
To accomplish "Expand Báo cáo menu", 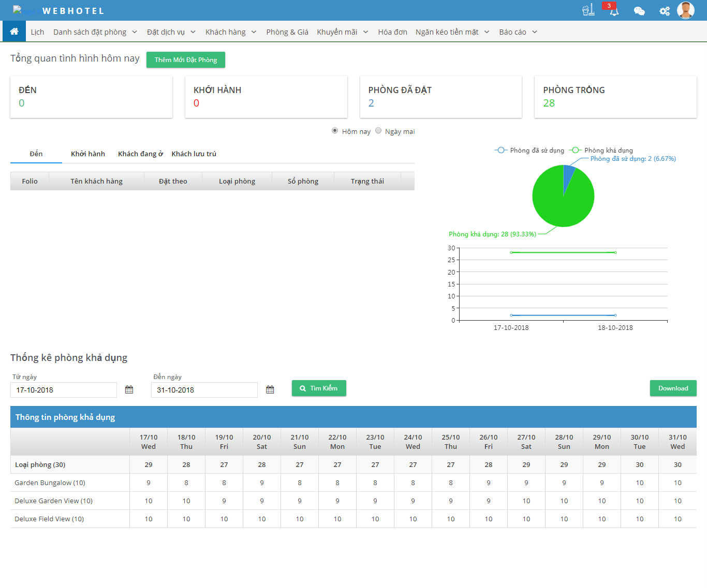I will (x=518, y=32).
